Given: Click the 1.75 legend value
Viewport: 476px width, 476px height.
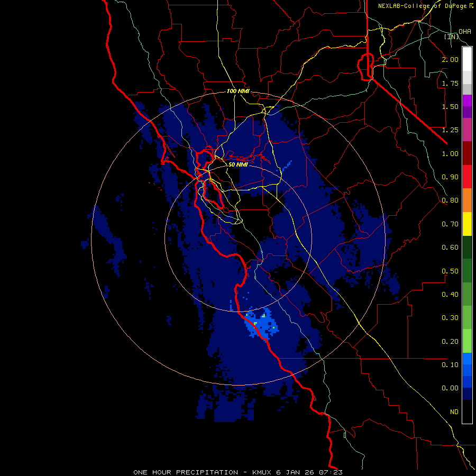Looking at the screenshot, I should click(x=450, y=83).
